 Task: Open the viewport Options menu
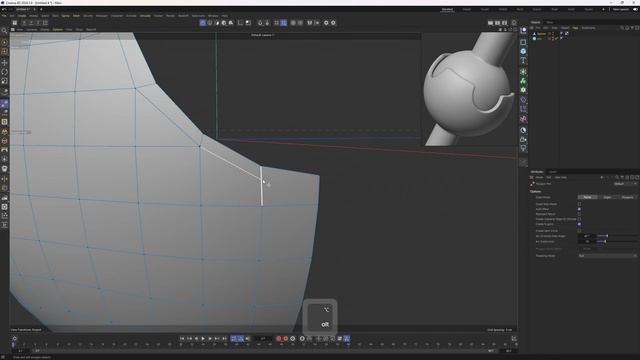pos(58,29)
